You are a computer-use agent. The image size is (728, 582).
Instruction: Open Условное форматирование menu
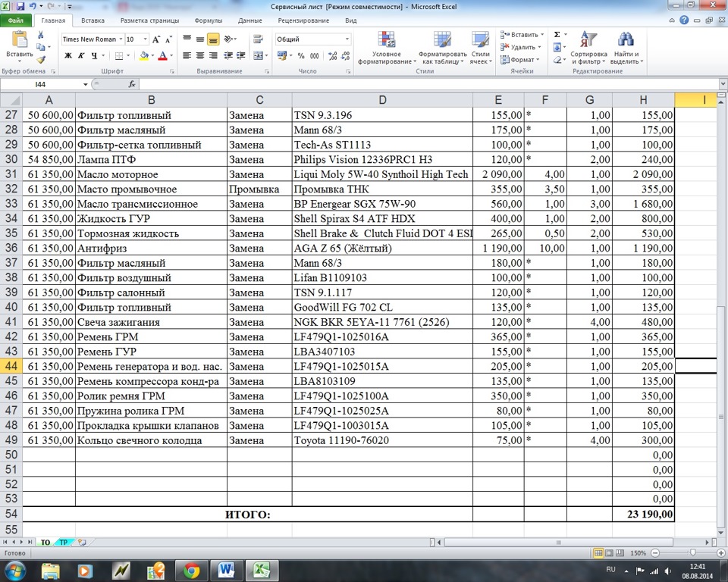point(386,48)
